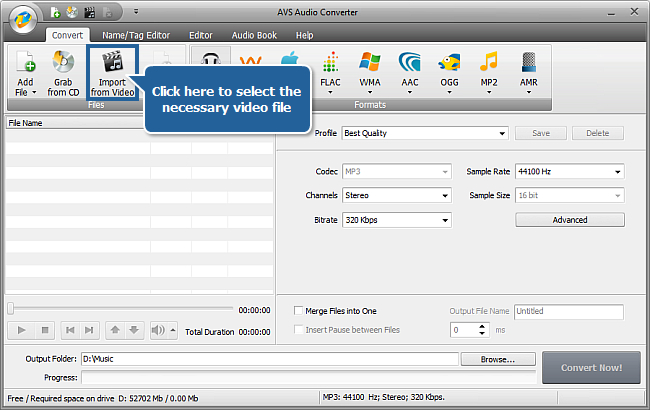
Task: Close the AVS Audio Converter window
Action: (x=634, y=12)
